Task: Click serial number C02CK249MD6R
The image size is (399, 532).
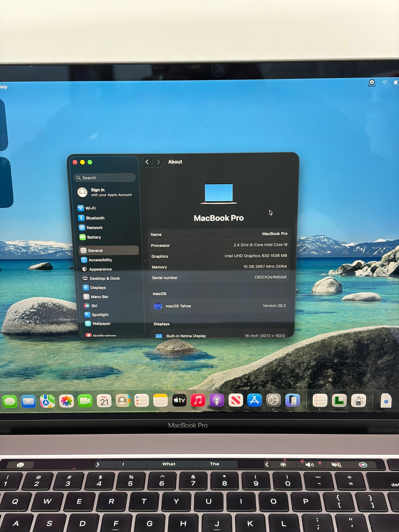Action: (271, 277)
